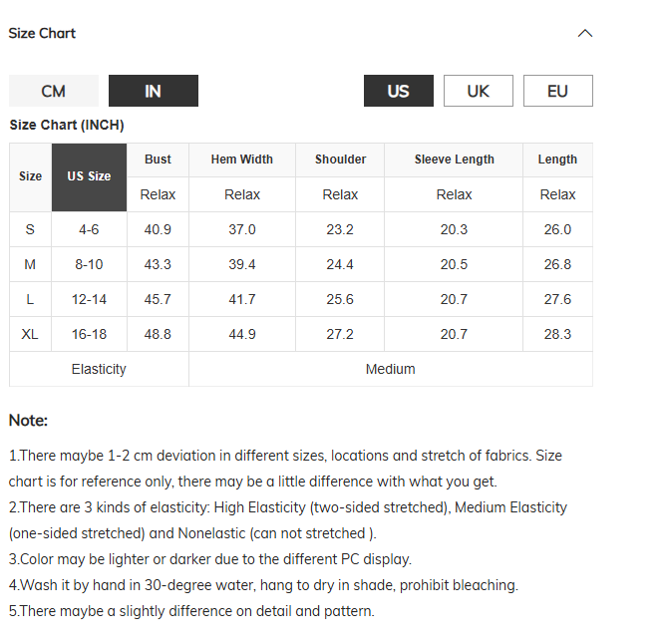This screenshot has height=644, width=663.
Task: Click the US Size column header
Action: click(89, 177)
